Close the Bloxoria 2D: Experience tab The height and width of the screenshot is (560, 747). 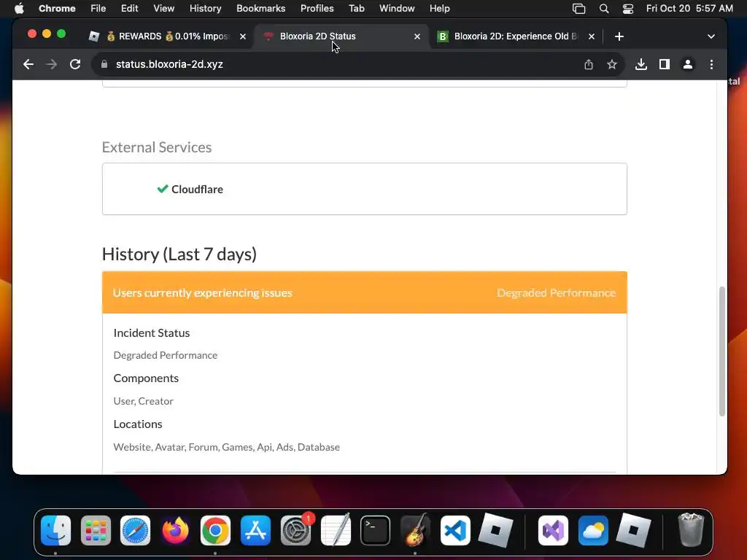(591, 36)
